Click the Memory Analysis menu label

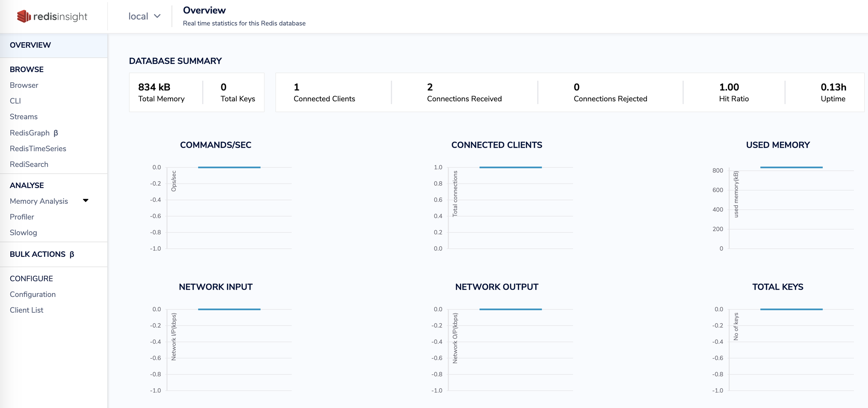pos(39,201)
